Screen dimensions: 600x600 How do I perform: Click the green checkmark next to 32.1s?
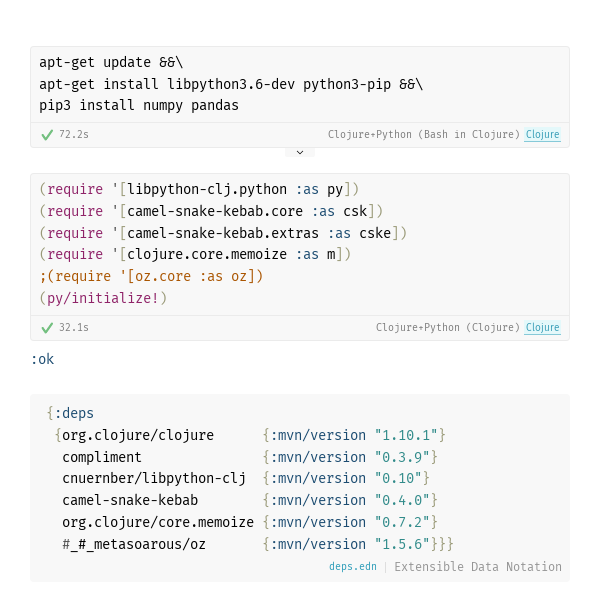pos(47,328)
